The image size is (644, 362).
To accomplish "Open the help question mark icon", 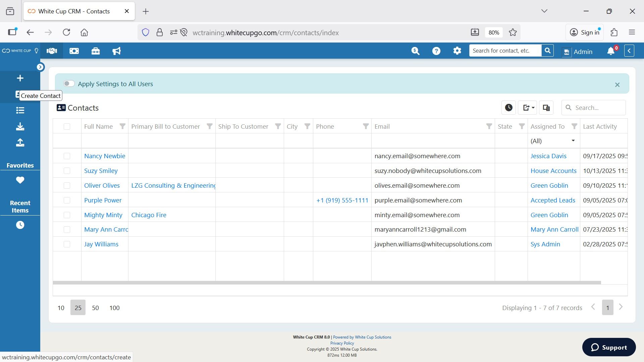I will click(x=436, y=51).
